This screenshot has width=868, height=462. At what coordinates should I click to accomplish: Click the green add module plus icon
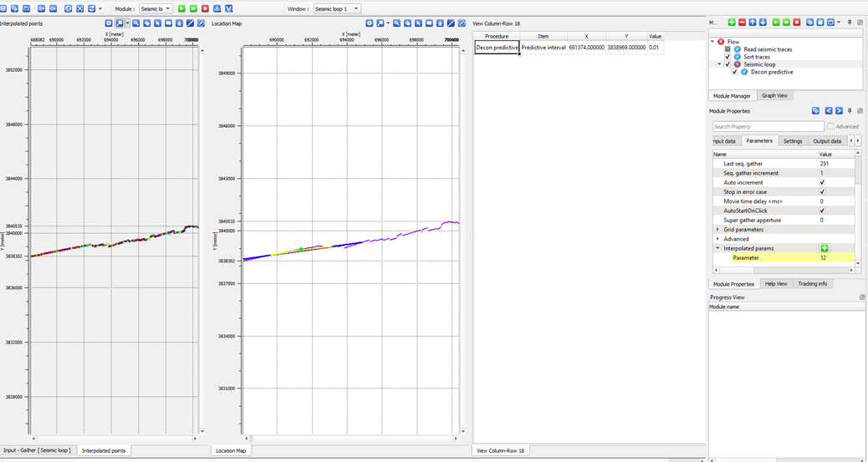click(732, 23)
